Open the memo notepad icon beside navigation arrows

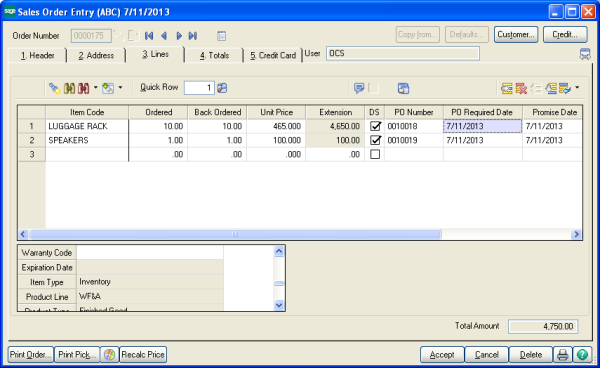[221, 36]
